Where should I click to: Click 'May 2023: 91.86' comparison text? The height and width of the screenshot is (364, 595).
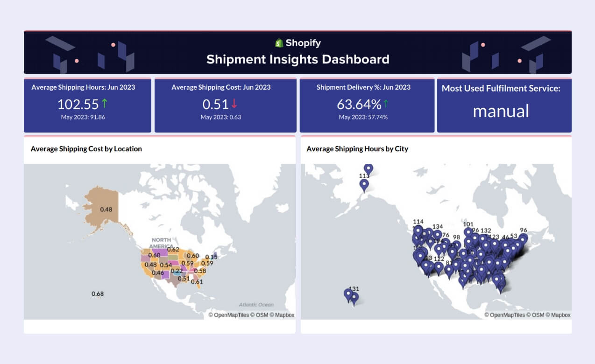click(x=83, y=117)
